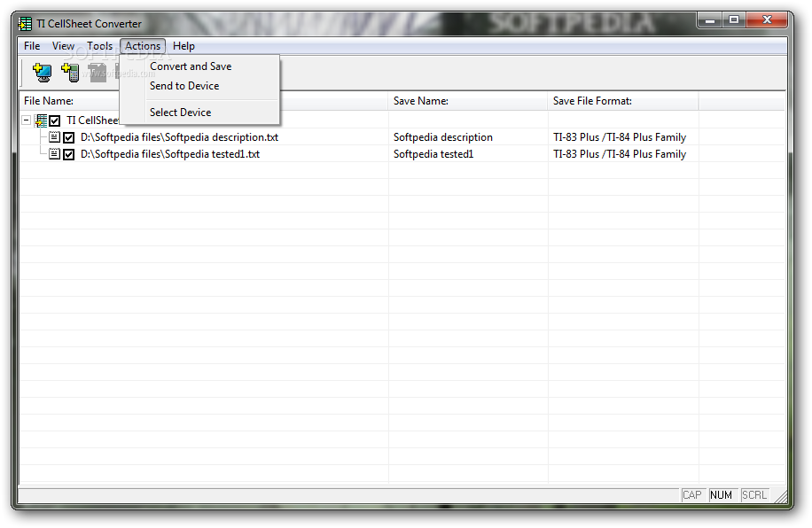The width and height of the screenshot is (812, 528).
Task: Click the CAP status bar indicator
Action: click(x=692, y=495)
